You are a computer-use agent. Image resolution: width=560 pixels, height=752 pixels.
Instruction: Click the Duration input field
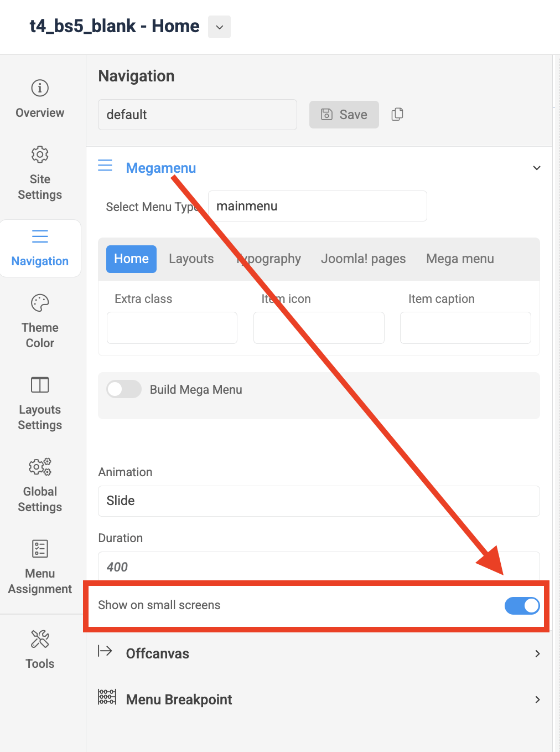tap(319, 566)
